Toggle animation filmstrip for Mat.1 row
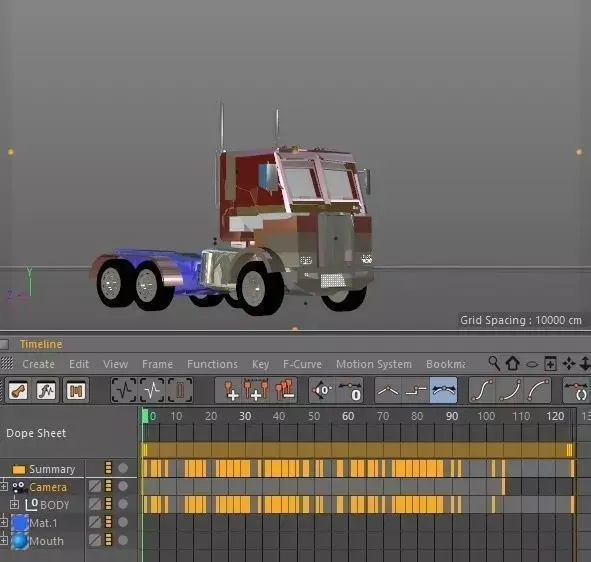This screenshot has height=562, width=591. pyautogui.click(x=109, y=522)
